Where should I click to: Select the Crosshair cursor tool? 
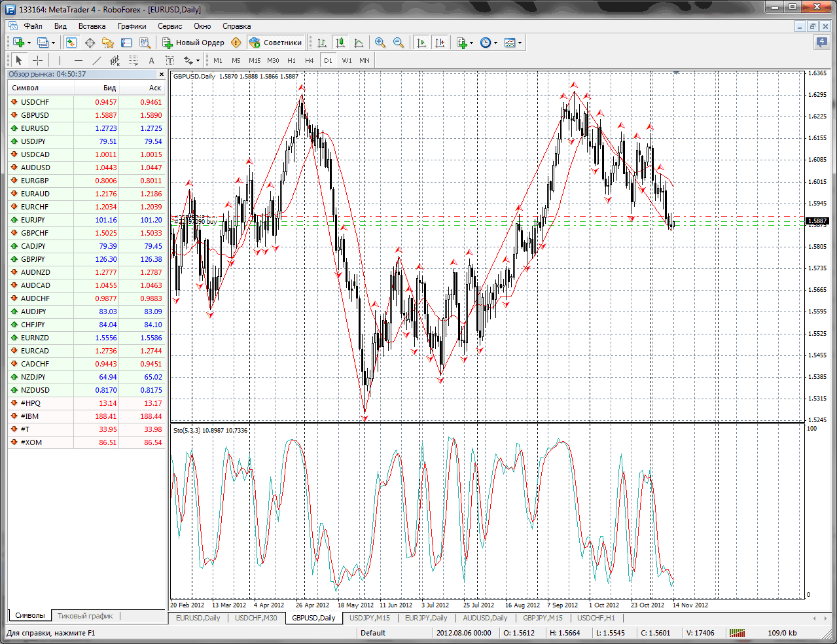click(x=38, y=60)
